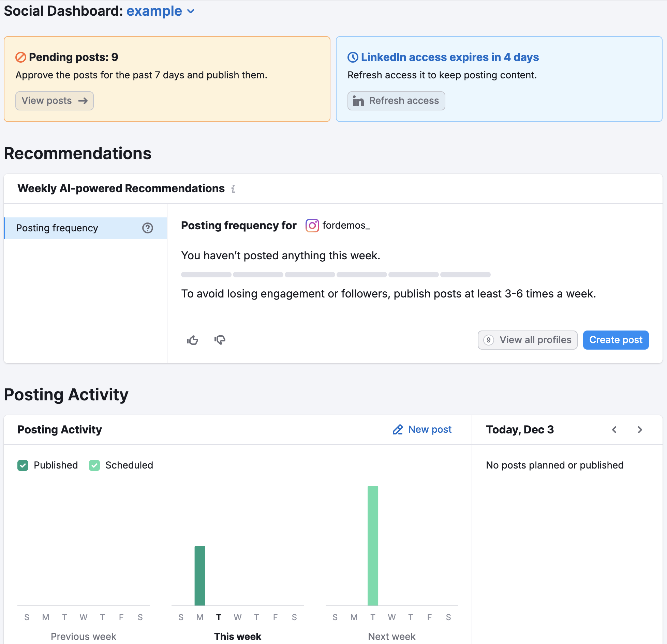Click LinkedIn access expires in 4 days heading
Image resolution: width=667 pixels, height=644 pixels.
(x=450, y=57)
